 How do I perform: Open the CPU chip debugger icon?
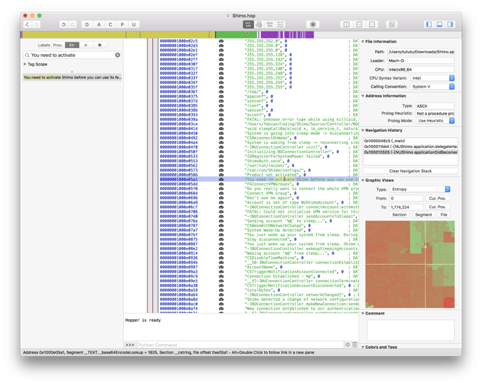[313, 24]
